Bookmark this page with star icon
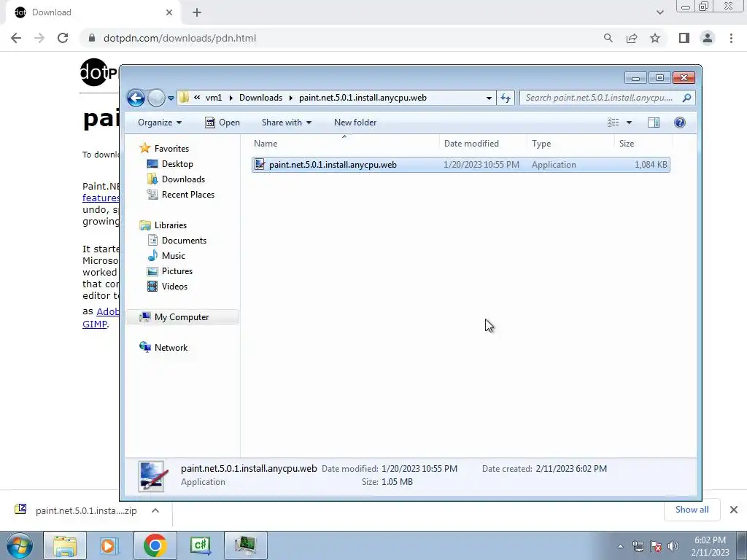747x560 pixels. 655,38
